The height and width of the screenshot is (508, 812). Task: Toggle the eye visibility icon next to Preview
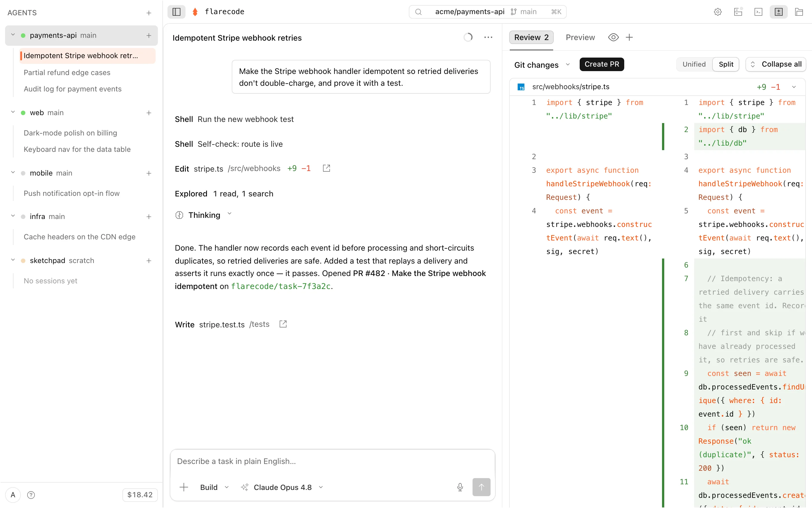pyautogui.click(x=613, y=37)
